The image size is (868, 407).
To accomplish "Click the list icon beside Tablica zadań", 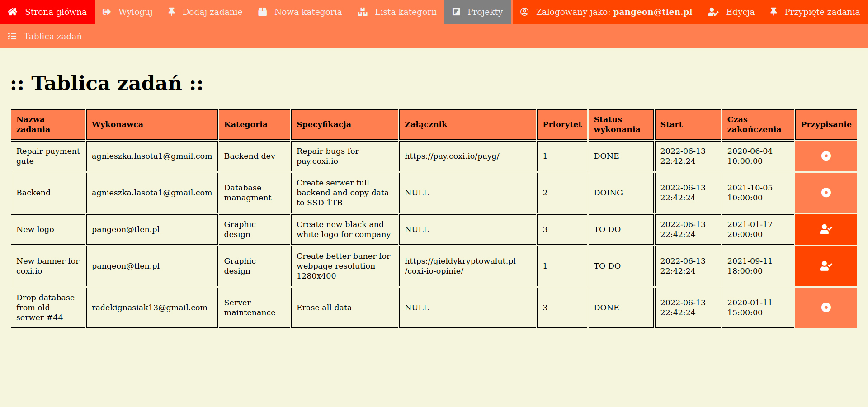I will pyautogui.click(x=12, y=36).
